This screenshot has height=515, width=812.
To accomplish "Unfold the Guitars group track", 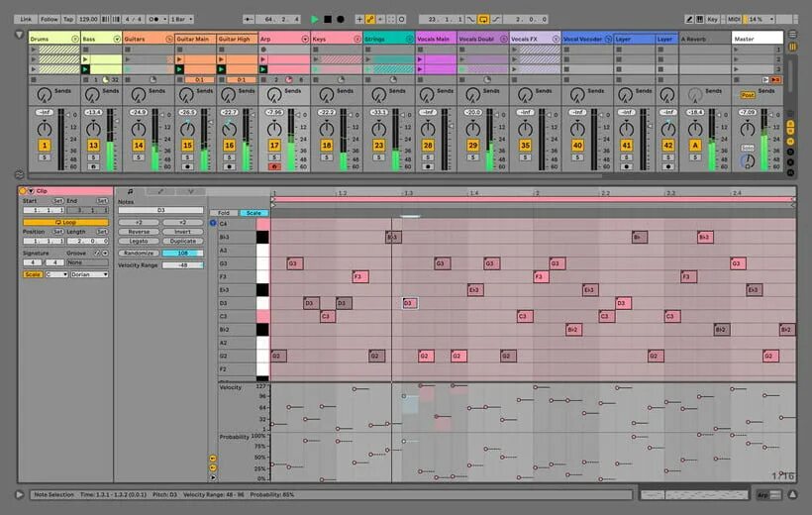I will 168,39.
